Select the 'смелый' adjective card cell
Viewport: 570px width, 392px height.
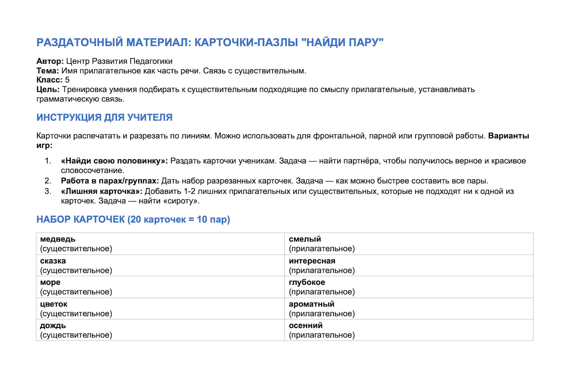[409, 244]
